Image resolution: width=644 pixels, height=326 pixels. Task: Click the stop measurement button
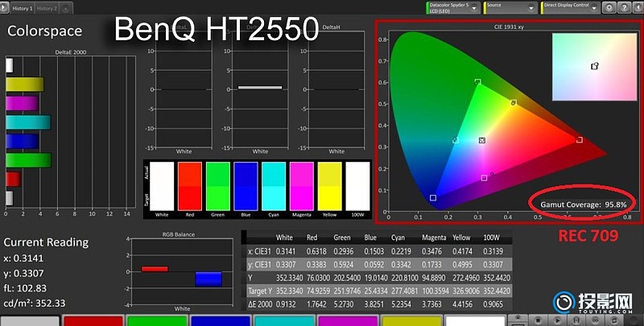pos(537,320)
